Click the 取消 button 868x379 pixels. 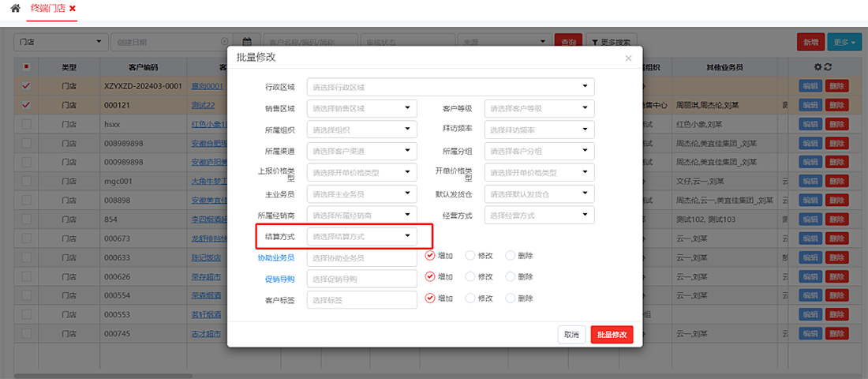coord(571,335)
